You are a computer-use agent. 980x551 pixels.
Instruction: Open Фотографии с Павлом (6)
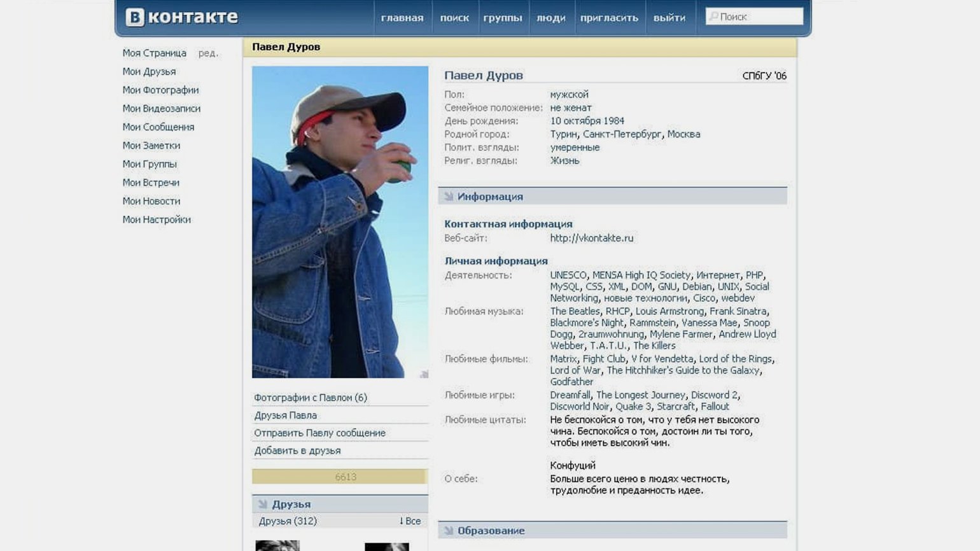point(311,398)
